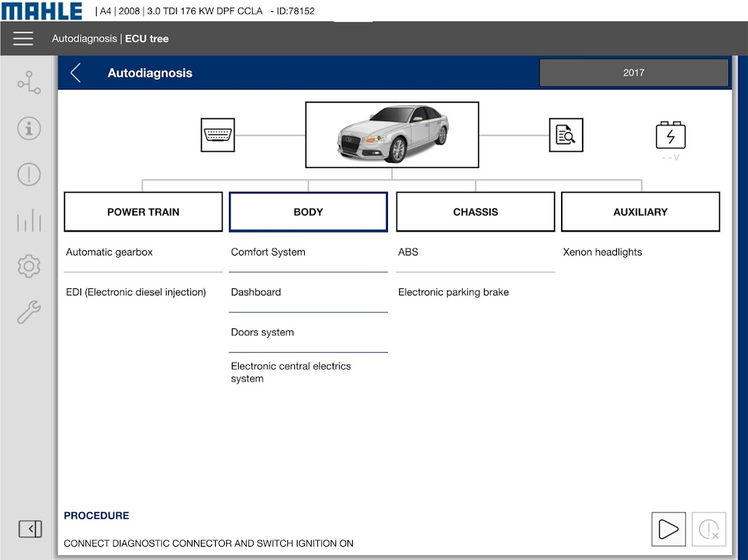748x560 pixels.
Task: Click the ECU tree breadcrumb
Action: point(146,38)
